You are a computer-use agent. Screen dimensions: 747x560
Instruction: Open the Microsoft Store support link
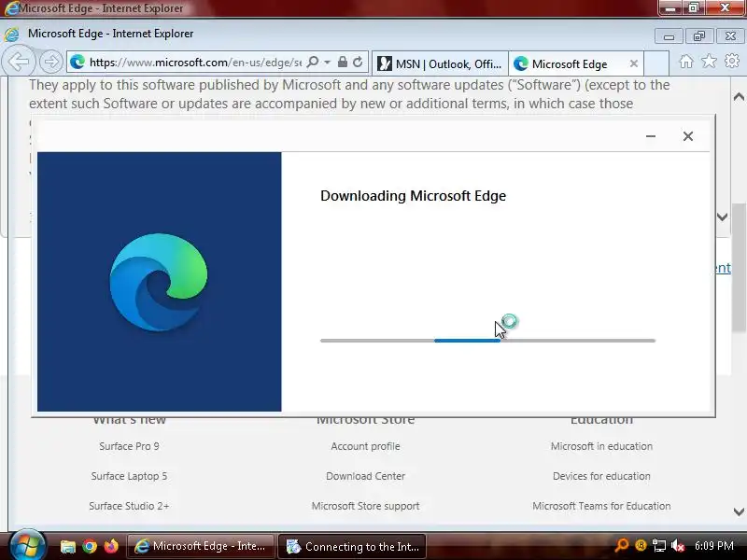tap(365, 506)
